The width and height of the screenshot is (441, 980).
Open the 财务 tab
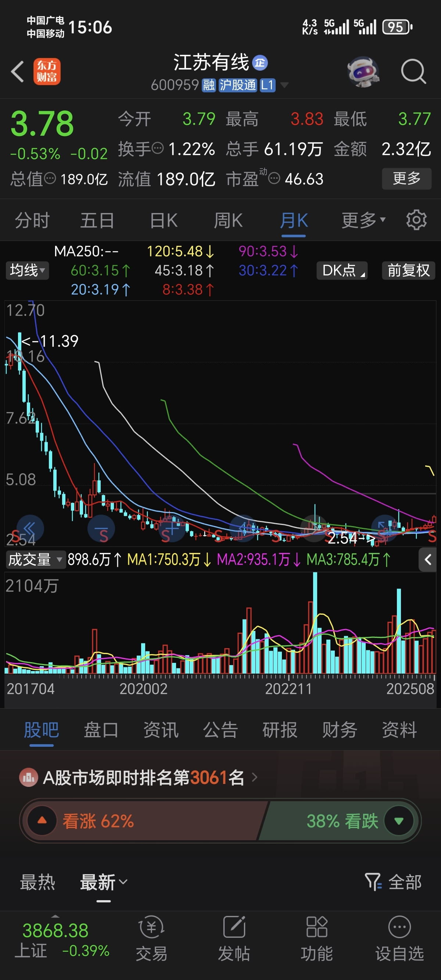tap(340, 730)
